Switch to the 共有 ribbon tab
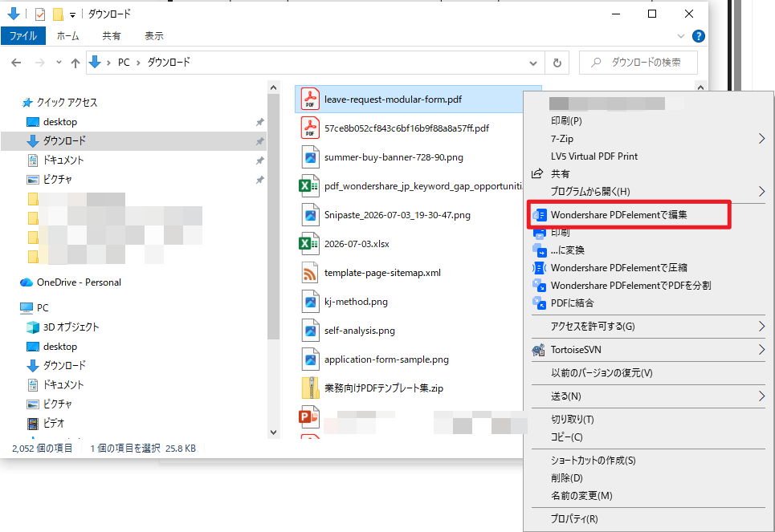Viewport: 775px width, 532px height. (x=111, y=36)
